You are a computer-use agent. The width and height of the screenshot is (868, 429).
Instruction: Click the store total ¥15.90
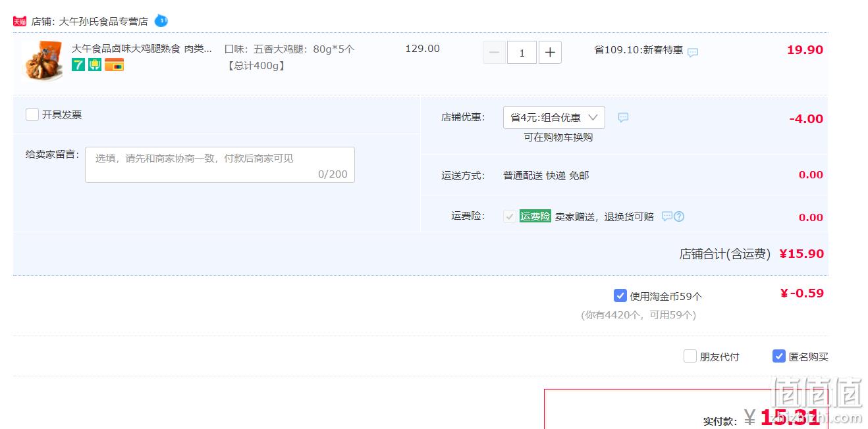tap(801, 254)
